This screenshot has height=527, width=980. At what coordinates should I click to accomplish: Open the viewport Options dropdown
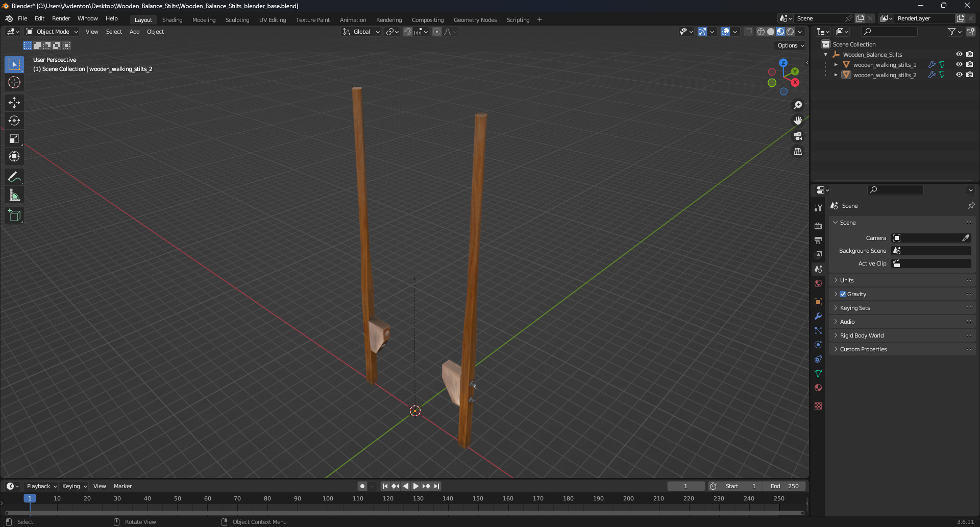click(x=791, y=45)
